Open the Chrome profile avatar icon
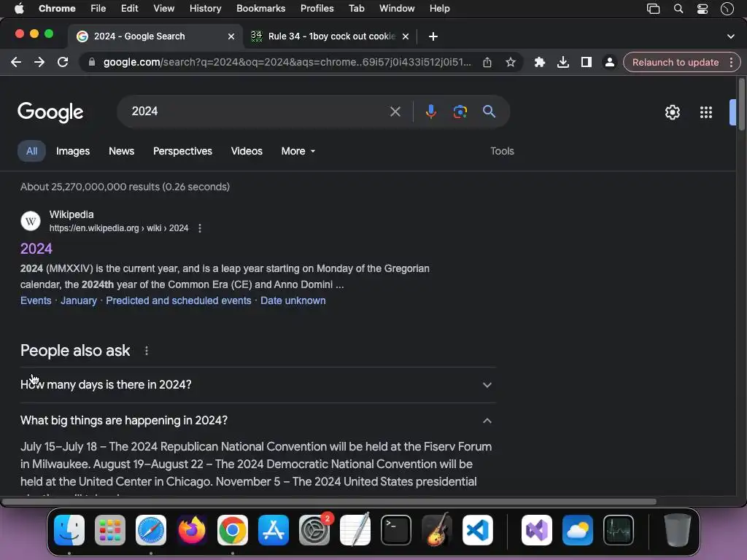 [610, 63]
